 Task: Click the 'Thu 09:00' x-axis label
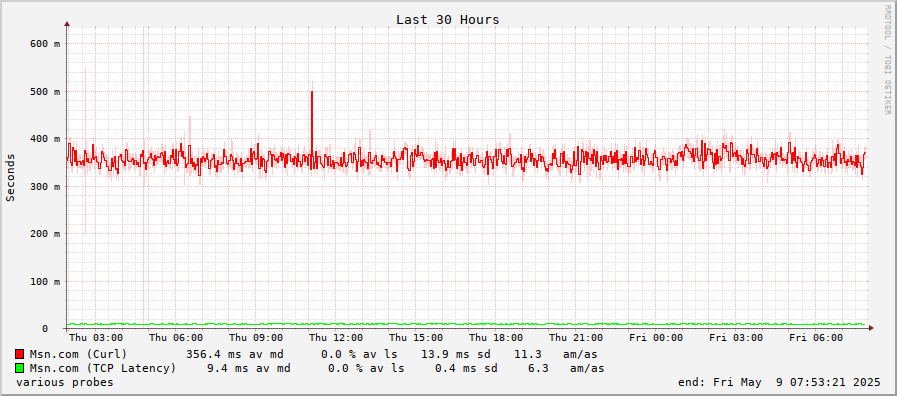pyautogui.click(x=256, y=338)
